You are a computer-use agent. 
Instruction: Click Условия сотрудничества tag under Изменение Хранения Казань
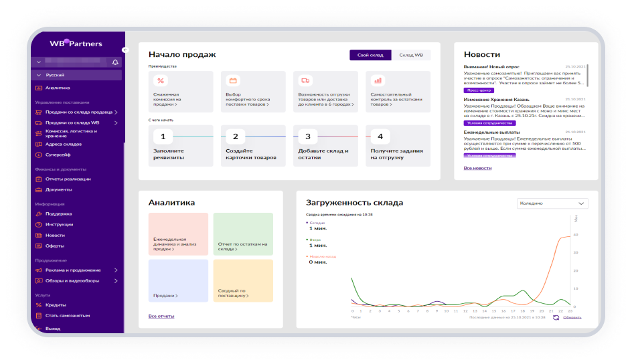pos(489,123)
